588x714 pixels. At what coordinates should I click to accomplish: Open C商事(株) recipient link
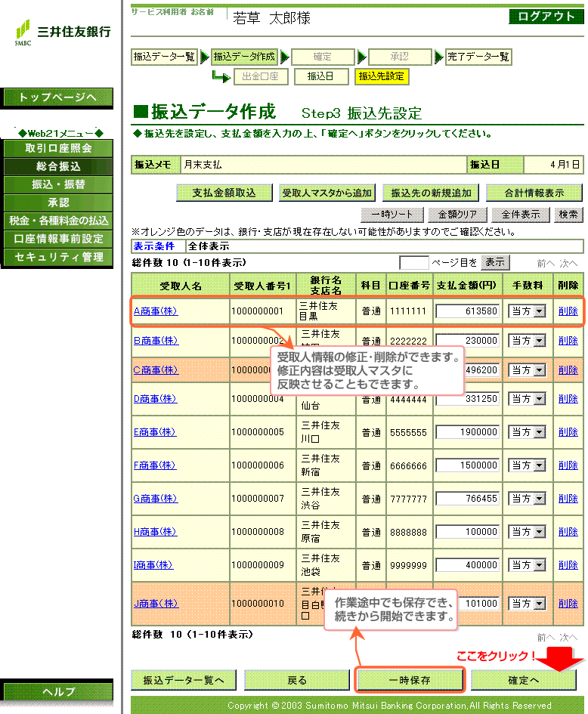[156, 370]
